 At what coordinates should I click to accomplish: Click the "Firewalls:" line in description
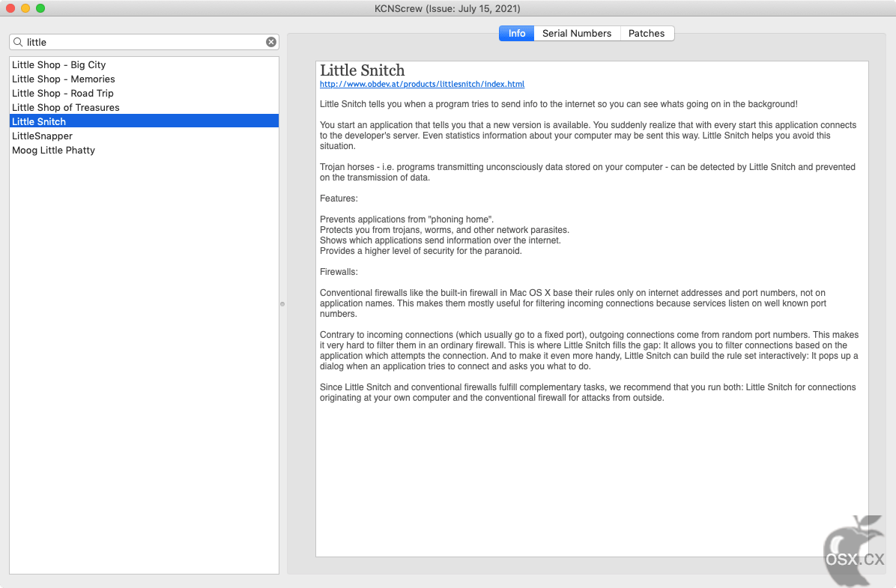(339, 271)
